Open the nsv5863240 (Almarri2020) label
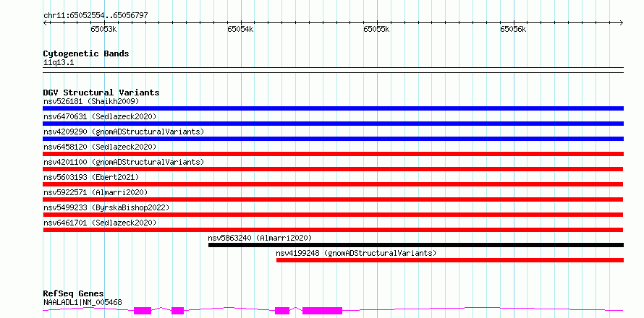The image size is (644, 318). click(260, 238)
